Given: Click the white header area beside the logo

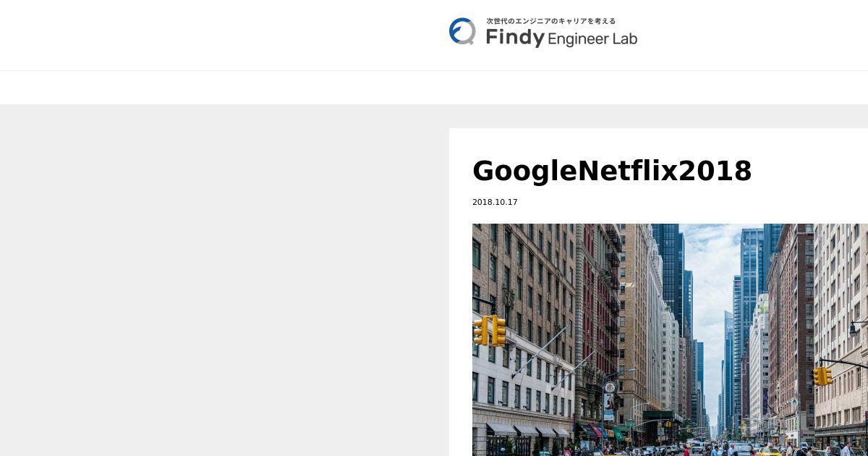Looking at the screenshot, I should [217, 35].
